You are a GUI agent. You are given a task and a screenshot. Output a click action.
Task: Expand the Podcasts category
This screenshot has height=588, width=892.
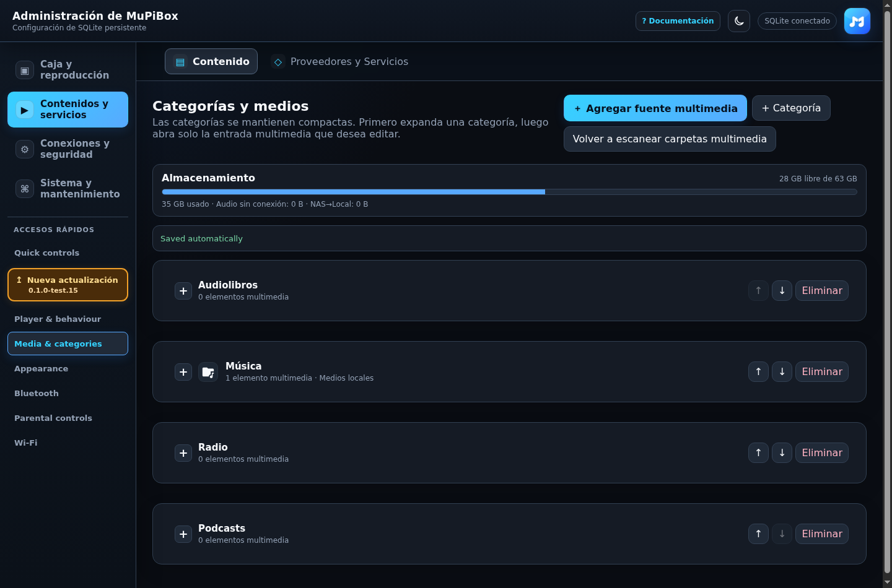tap(183, 534)
